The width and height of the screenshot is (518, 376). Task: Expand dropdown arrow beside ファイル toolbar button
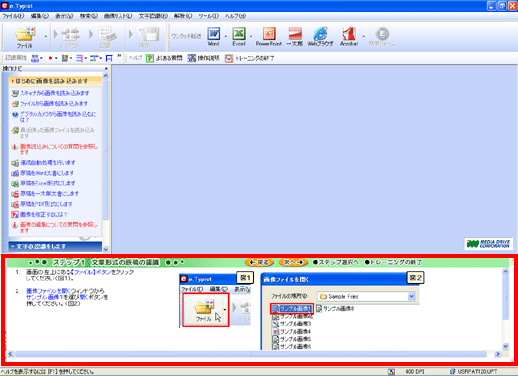coord(46,36)
